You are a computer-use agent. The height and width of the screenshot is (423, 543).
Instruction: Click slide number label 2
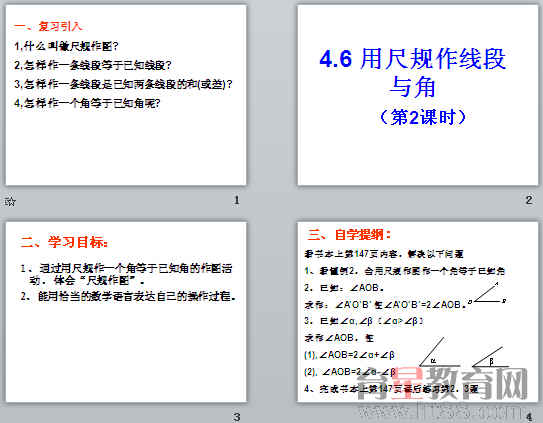(x=528, y=200)
